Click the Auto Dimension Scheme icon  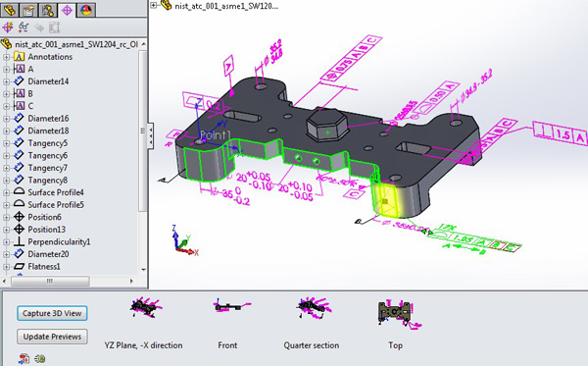coord(8,27)
